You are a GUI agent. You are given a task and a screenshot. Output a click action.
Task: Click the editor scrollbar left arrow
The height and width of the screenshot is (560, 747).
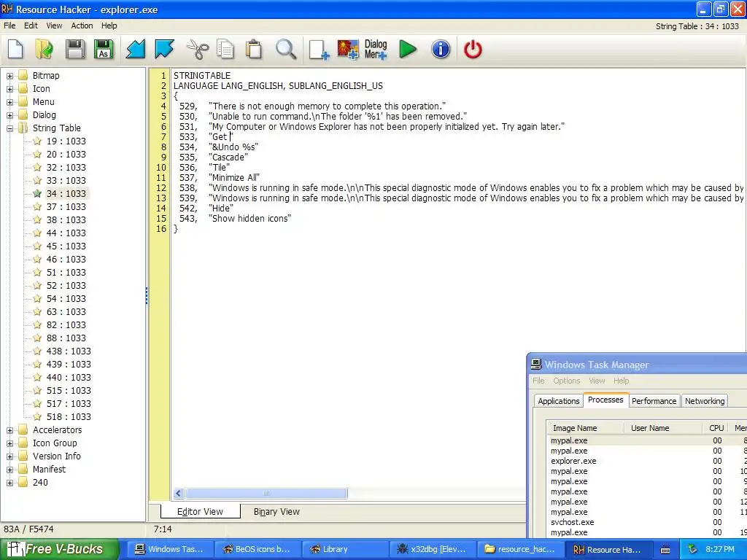(179, 494)
